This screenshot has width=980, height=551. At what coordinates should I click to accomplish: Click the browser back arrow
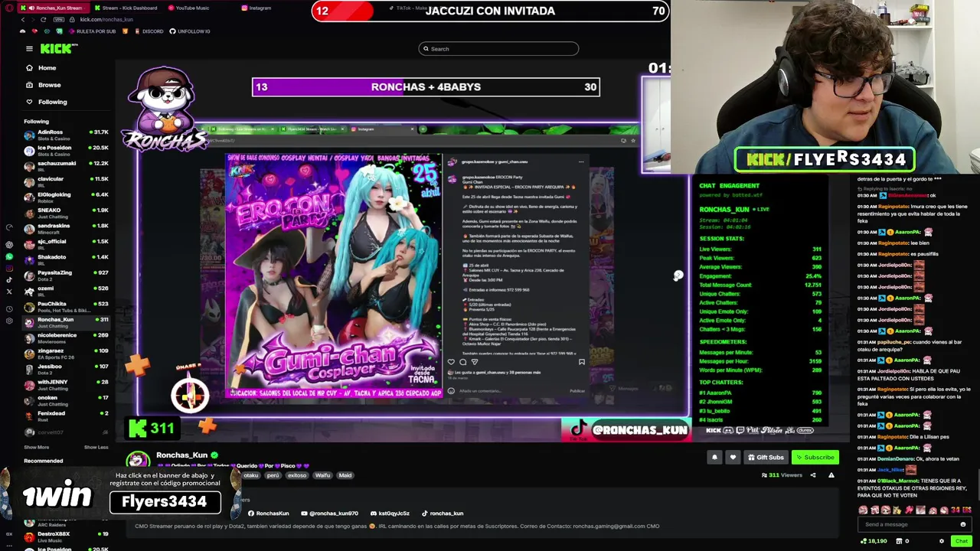(22, 19)
